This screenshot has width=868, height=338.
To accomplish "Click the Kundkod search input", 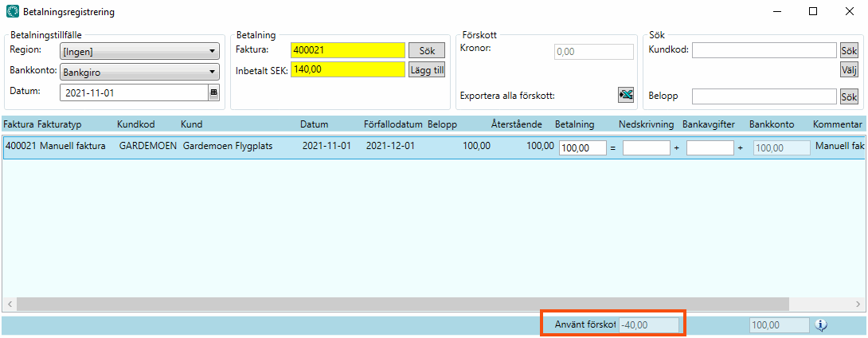I will (764, 50).
